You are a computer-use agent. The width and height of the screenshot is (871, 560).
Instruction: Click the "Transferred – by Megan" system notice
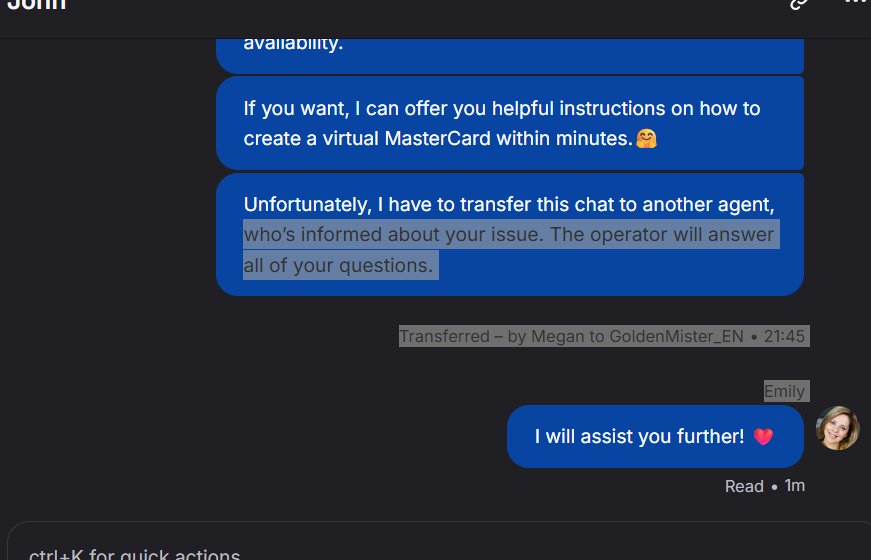pyautogui.click(x=604, y=336)
